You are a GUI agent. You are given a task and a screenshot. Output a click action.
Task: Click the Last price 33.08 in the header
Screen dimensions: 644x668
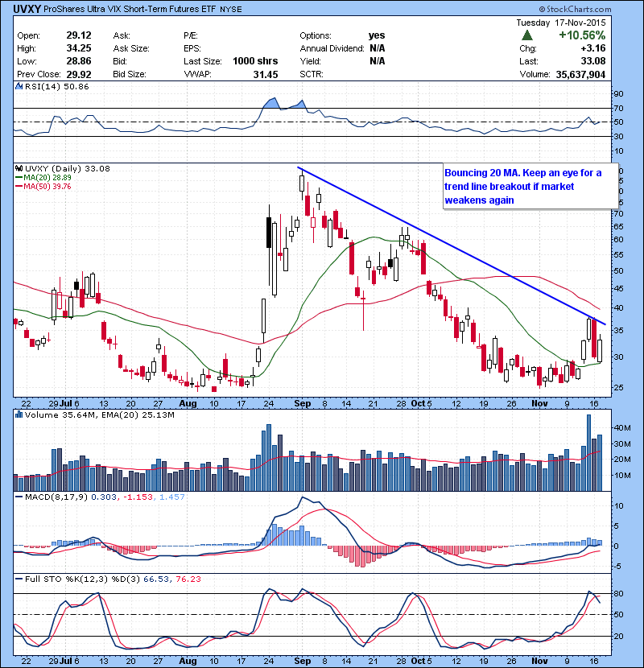click(x=592, y=61)
